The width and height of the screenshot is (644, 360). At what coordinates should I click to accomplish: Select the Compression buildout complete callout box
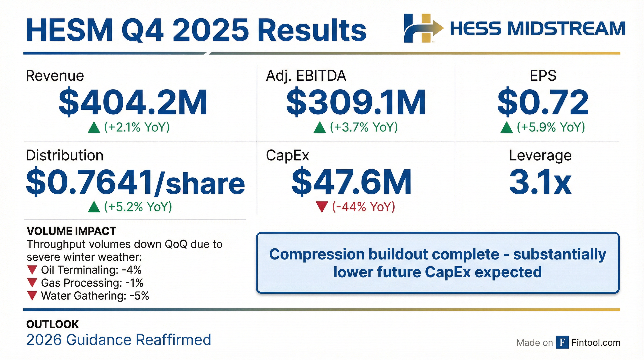438,263
